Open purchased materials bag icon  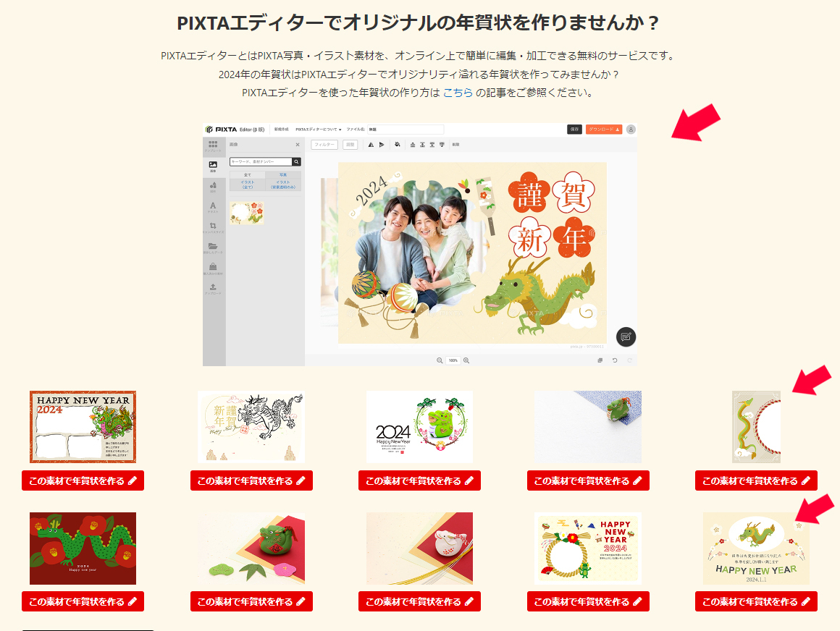(213, 267)
